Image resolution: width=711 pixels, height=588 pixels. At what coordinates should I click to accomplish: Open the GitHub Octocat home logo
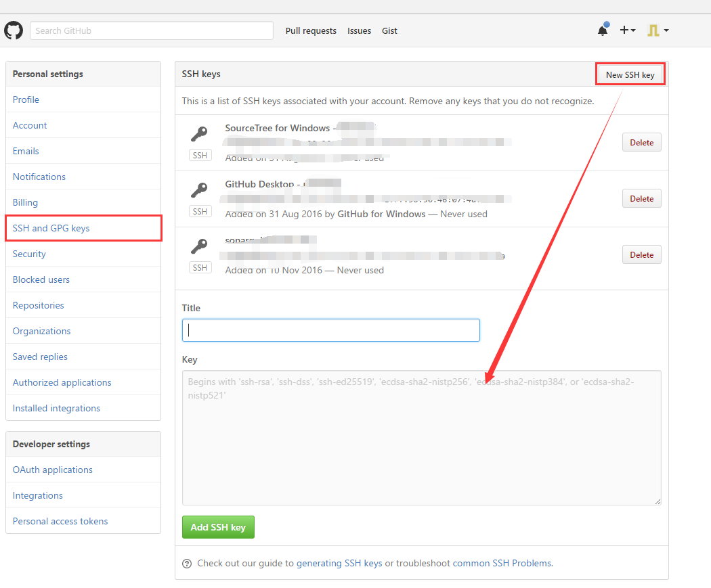14,30
